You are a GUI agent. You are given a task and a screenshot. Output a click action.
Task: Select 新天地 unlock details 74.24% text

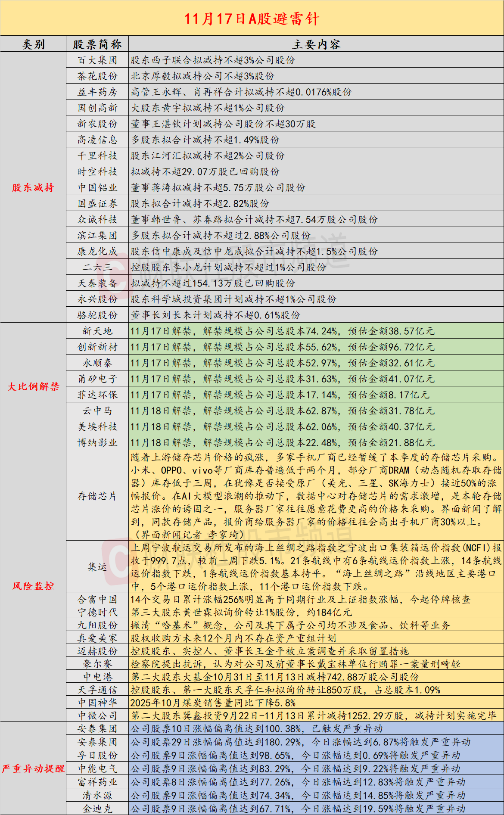coord(283,331)
